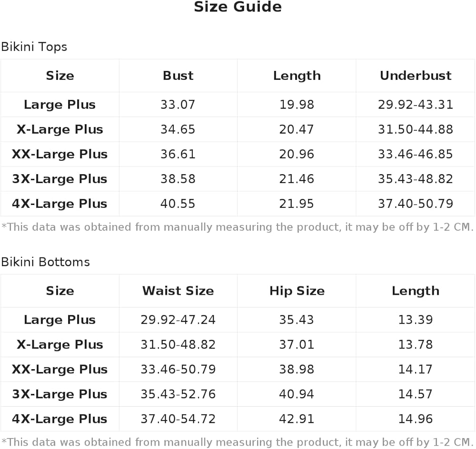The image size is (476, 449).
Task: Click waist range 33.46-50.79
Action: 178,369
